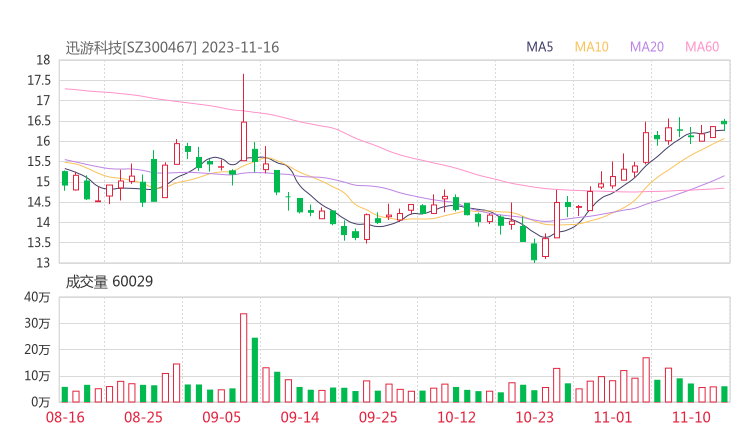Toggle the MA20 moving average legend
The height and width of the screenshot is (440, 740).
(x=647, y=47)
